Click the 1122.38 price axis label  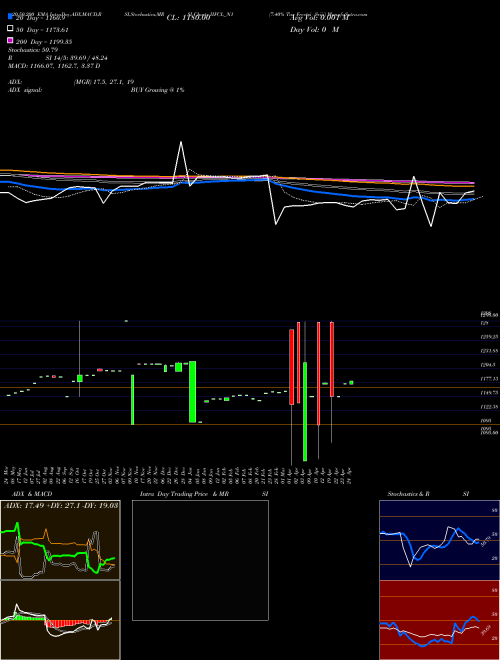pos(489,407)
